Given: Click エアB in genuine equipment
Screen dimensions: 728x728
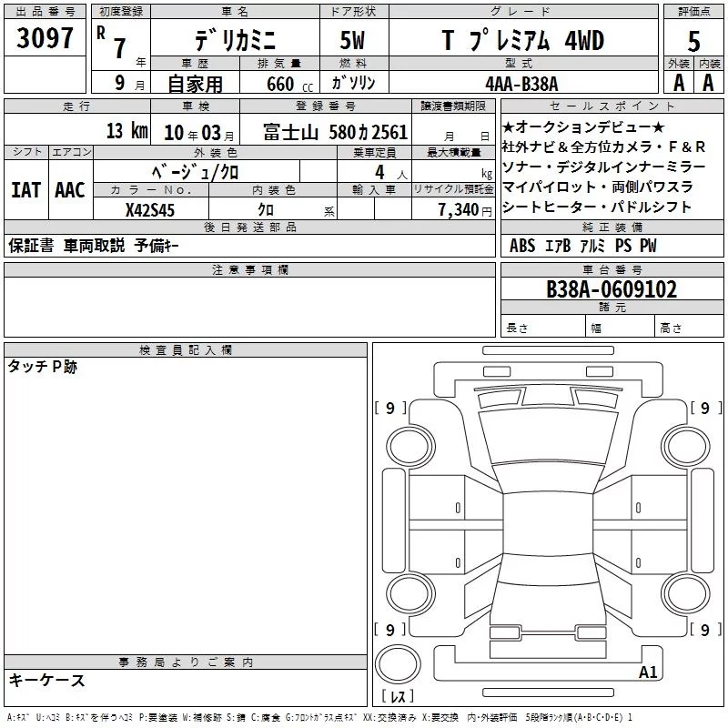Looking at the screenshot, I should [x=558, y=246].
